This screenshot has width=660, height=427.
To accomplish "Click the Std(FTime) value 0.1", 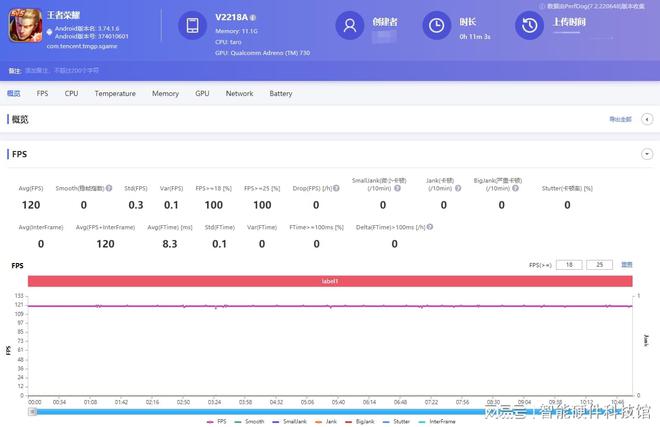I will click(219, 244).
